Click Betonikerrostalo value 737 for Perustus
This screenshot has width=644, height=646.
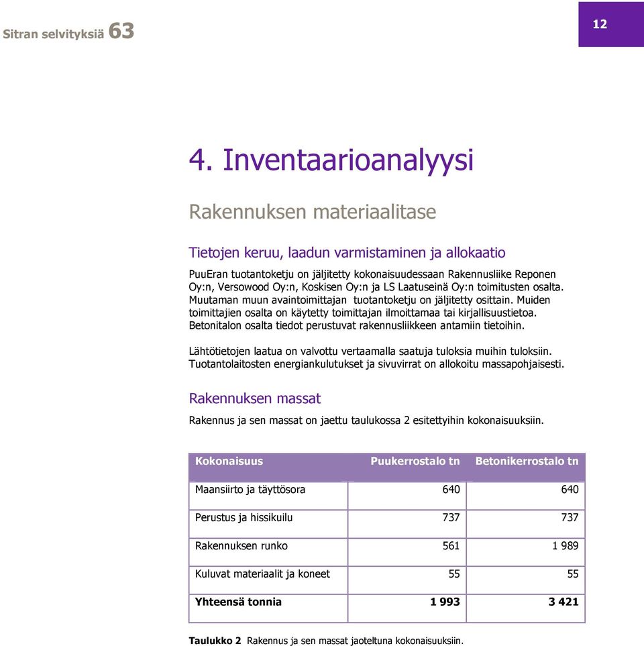tap(570, 517)
